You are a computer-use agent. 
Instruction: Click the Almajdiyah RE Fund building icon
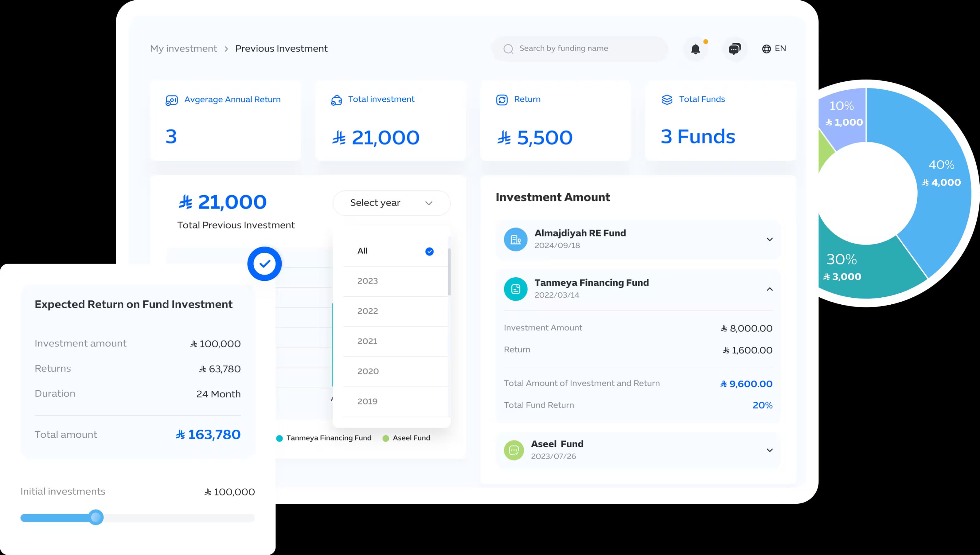(516, 239)
